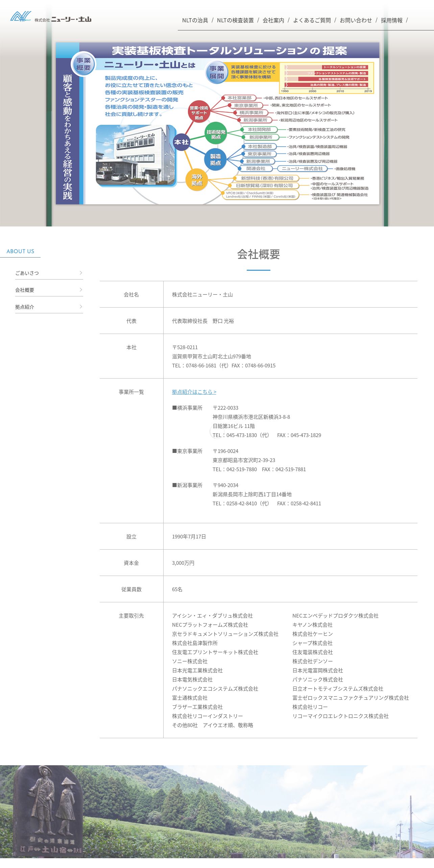Click the Yokohama TEL 045-473-1830 line
This screenshot has width=434, height=868.
pyautogui.click(x=267, y=435)
